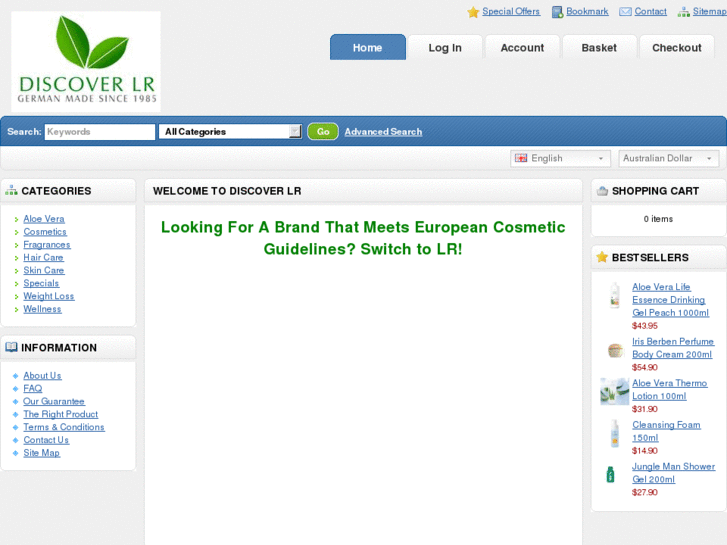Open Cleansing Foam product thumbnail

615,433
